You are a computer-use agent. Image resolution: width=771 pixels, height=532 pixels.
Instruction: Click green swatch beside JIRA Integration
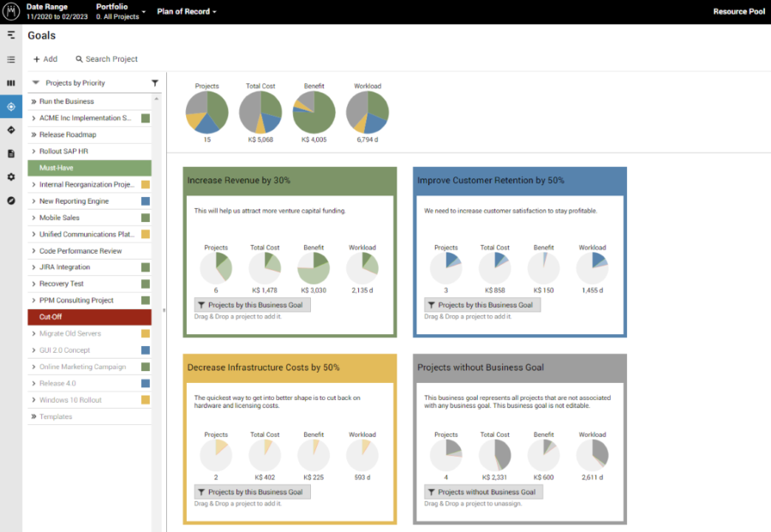[146, 267]
